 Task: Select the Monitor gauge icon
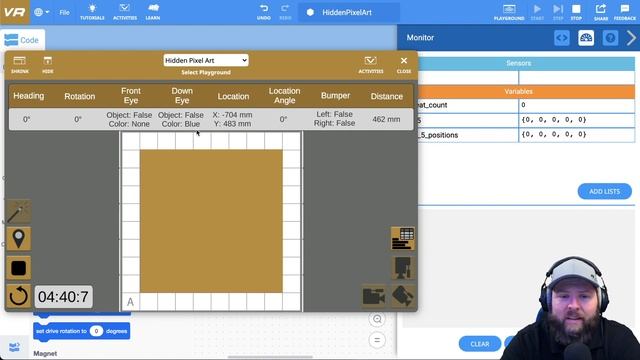(586, 38)
